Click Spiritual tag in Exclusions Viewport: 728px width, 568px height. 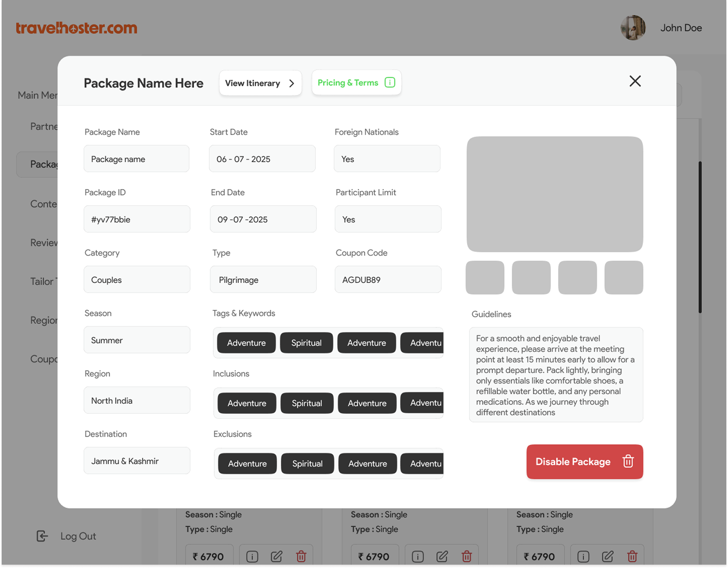click(x=307, y=464)
